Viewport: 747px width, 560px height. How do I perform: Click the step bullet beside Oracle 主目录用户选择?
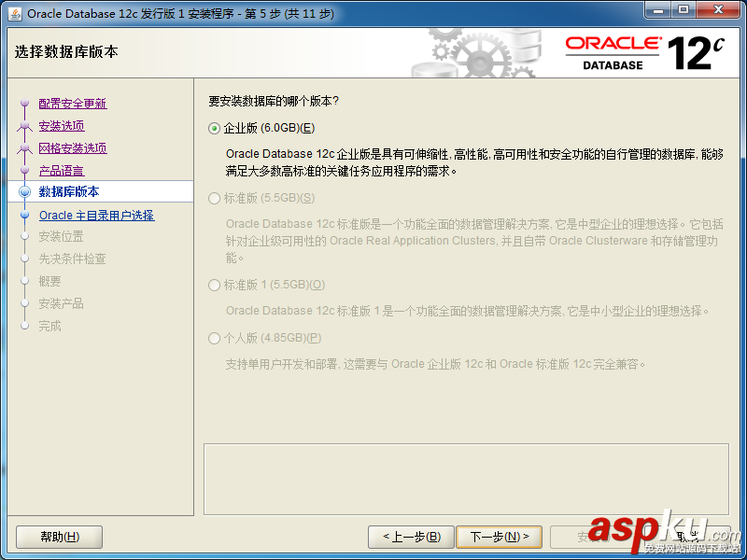pyautogui.click(x=25, y=216)
